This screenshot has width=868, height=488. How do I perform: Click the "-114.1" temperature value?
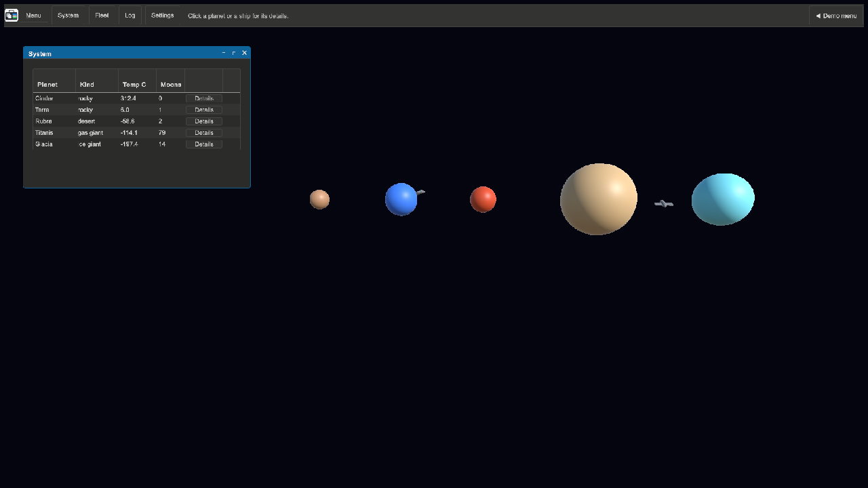pos(129,133)
